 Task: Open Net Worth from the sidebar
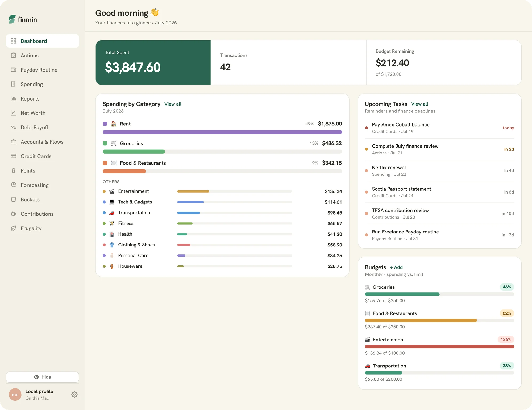43,113
